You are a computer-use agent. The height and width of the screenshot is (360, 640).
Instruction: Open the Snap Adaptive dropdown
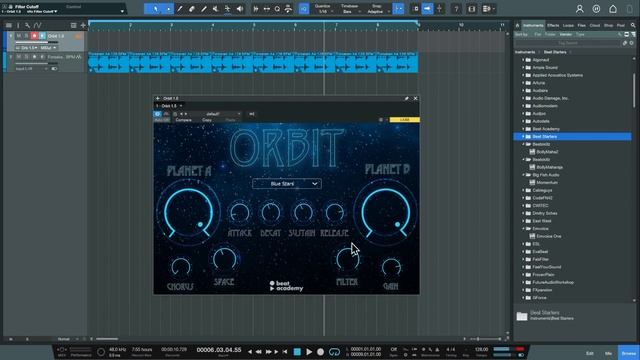pos(377,9)
